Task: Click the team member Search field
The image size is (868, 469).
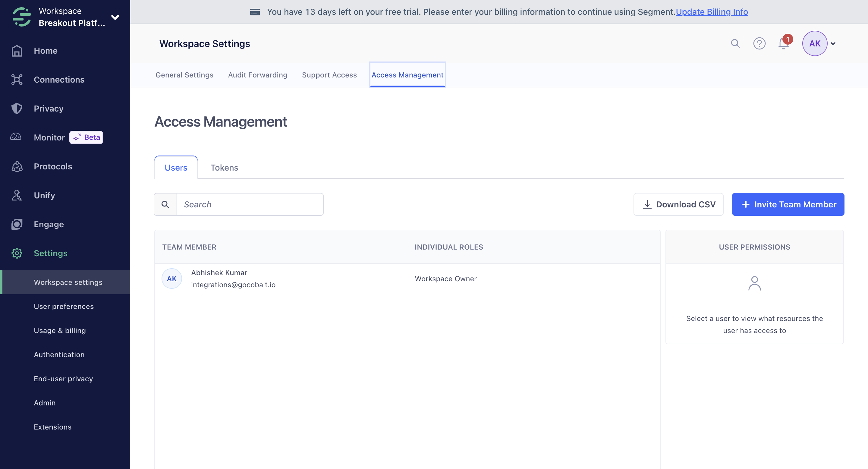Action: point(249,205)
